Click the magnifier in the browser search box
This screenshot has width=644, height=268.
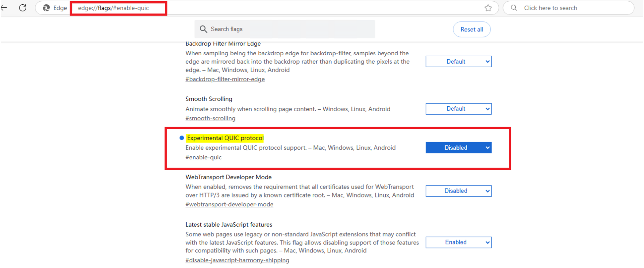[x=514, y=8]
